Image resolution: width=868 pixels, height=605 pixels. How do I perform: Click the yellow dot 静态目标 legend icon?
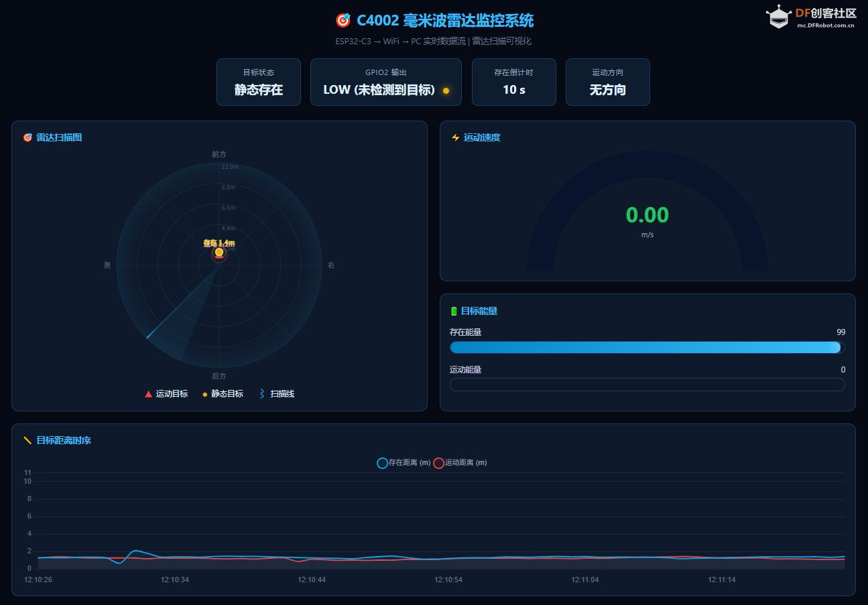(x=205, y=395)
